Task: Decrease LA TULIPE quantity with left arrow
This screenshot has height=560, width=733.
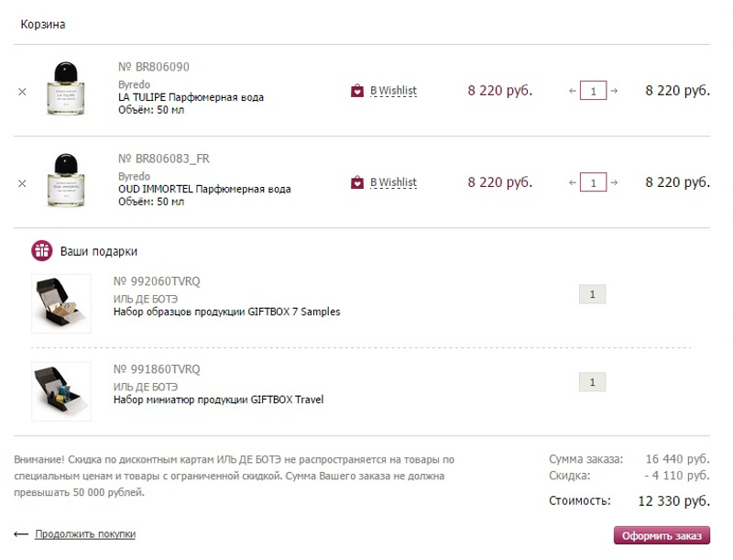Action: (x=573, y=91)
